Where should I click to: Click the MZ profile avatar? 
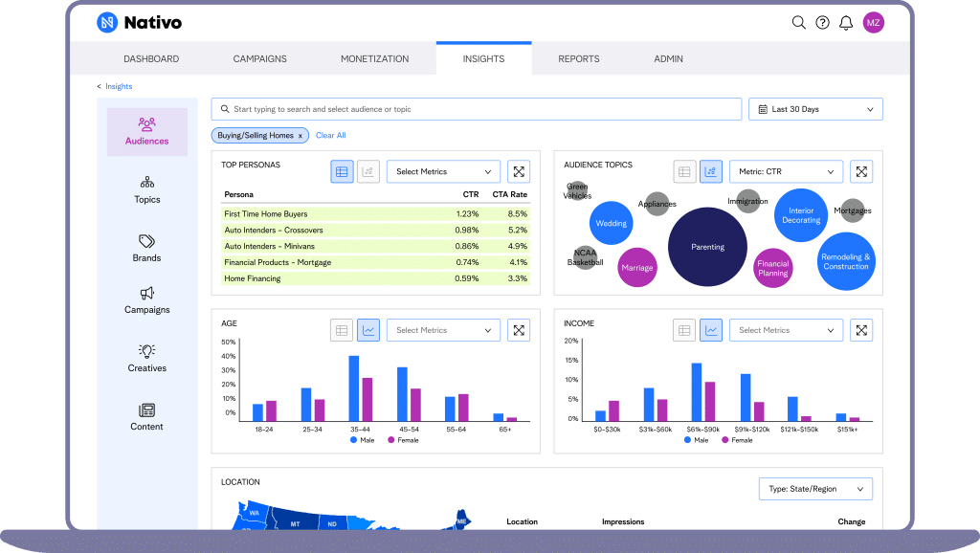tap(873, 22)
